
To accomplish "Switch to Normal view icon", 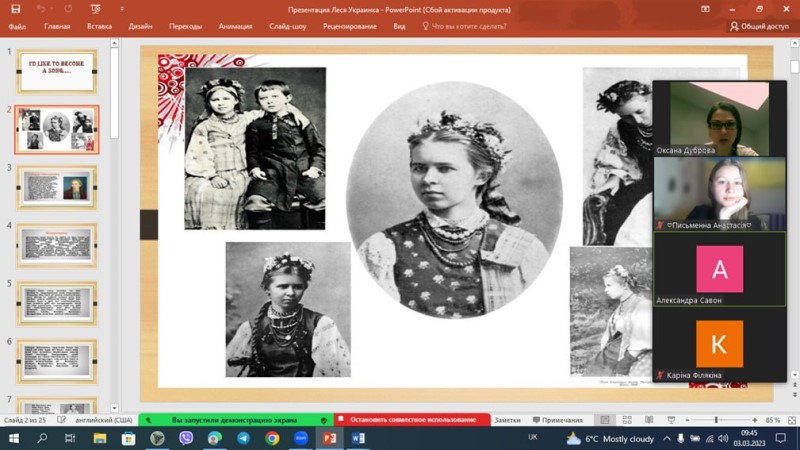I will (x=605, y=420).
